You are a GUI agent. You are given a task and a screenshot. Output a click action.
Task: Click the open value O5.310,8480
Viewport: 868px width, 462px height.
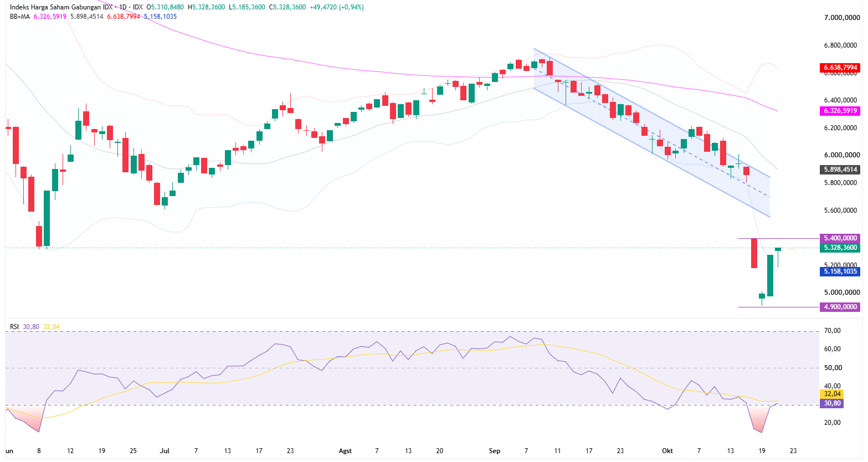tap(165, 7)
